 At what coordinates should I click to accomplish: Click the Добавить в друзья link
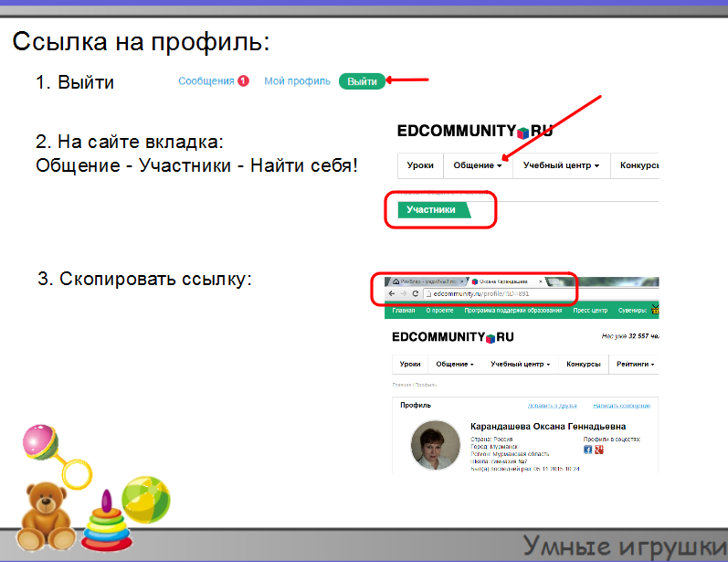(552, 406)
